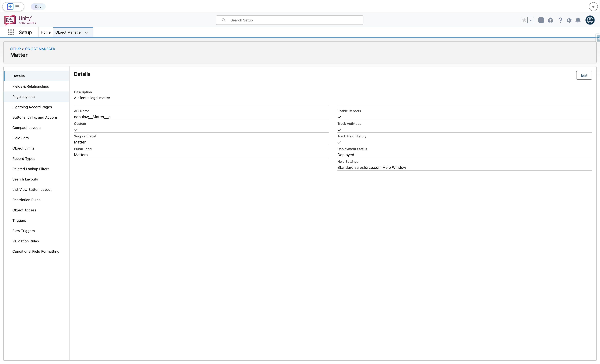
Task: Open Object Limits section
Action: click(x=37, y=148)
